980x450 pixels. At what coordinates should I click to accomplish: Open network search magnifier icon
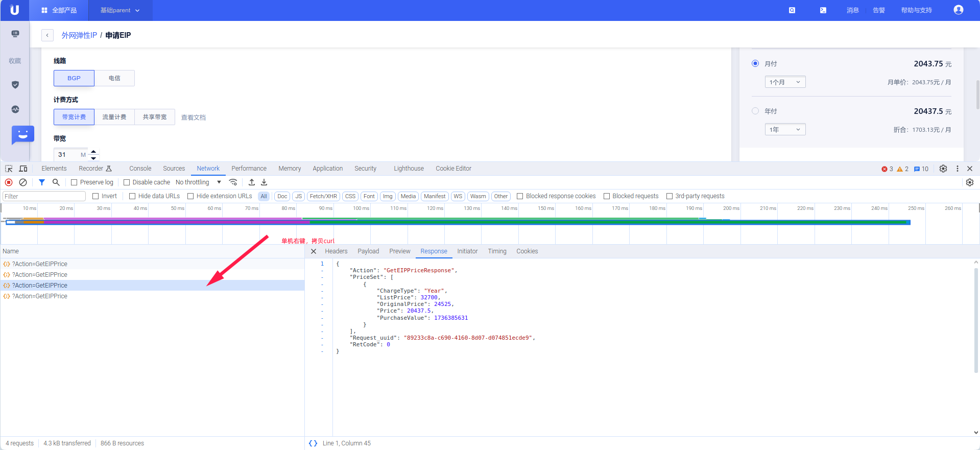coord(56,182)
